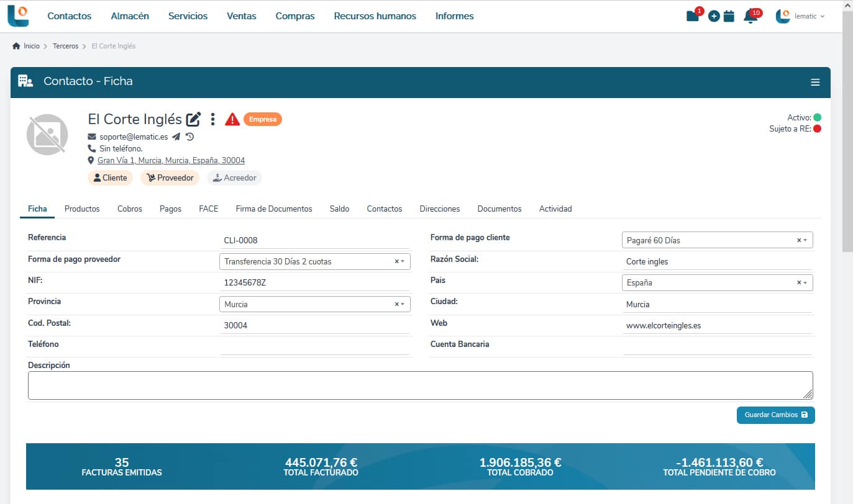
Task: Open the Contactos top menu
Action: 70,16
